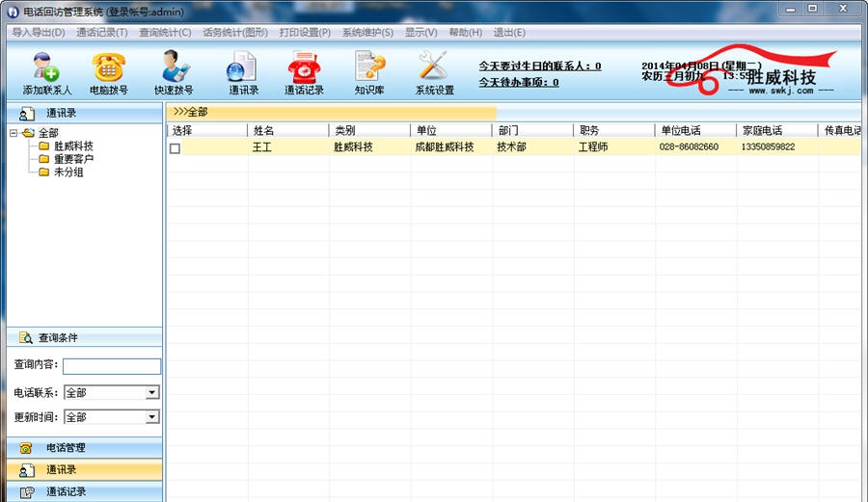The height and width of the screenshot is (502, 868).
Task: Click the 未分组 folder icon in tree
Action: pyautogui.click(x=44, y=172)
